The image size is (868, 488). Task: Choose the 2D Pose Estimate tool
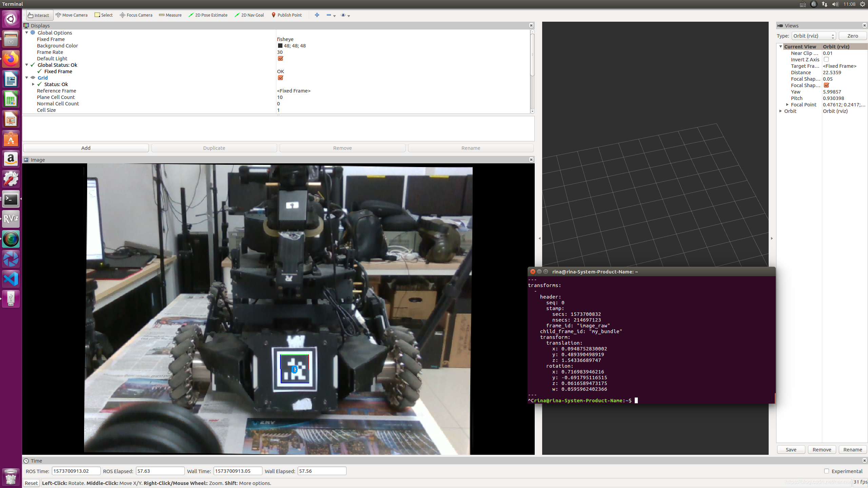point(208,15)
